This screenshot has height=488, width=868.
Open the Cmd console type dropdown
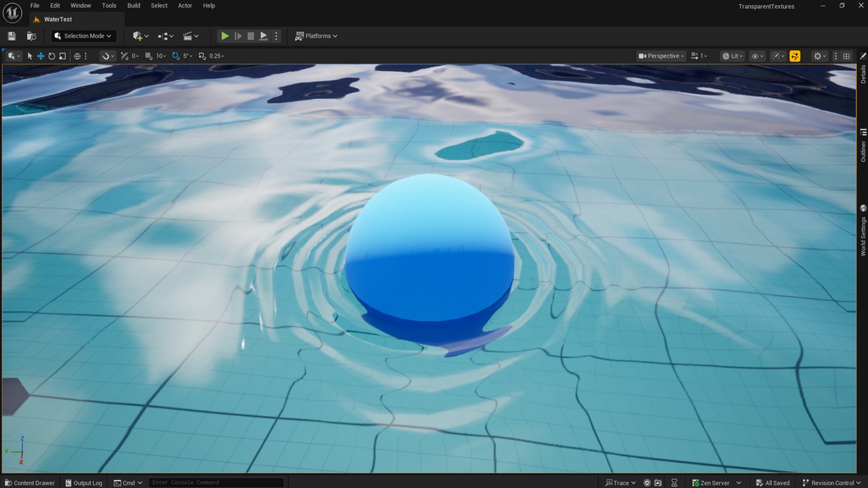(128, 483)
